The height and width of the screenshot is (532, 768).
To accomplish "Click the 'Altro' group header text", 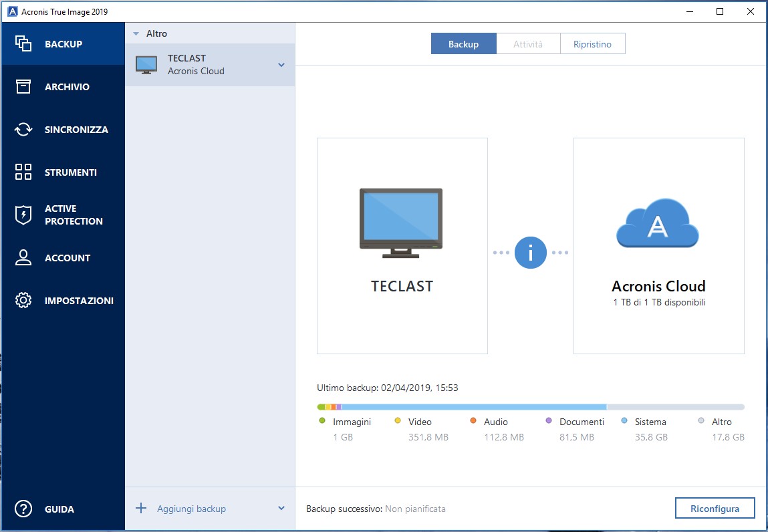I will [156, 34].
